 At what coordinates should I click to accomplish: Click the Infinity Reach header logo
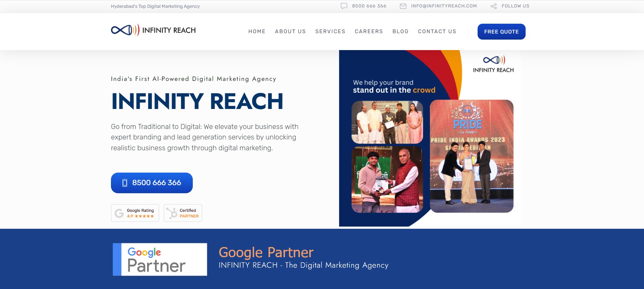pyautogui.click(x=153, y=30)
